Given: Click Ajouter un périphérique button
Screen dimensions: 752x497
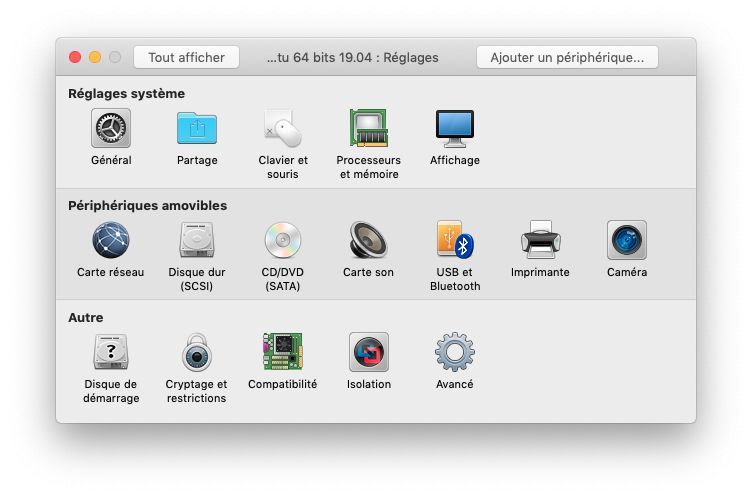Looking at the screenshot, I should [567, 58].
